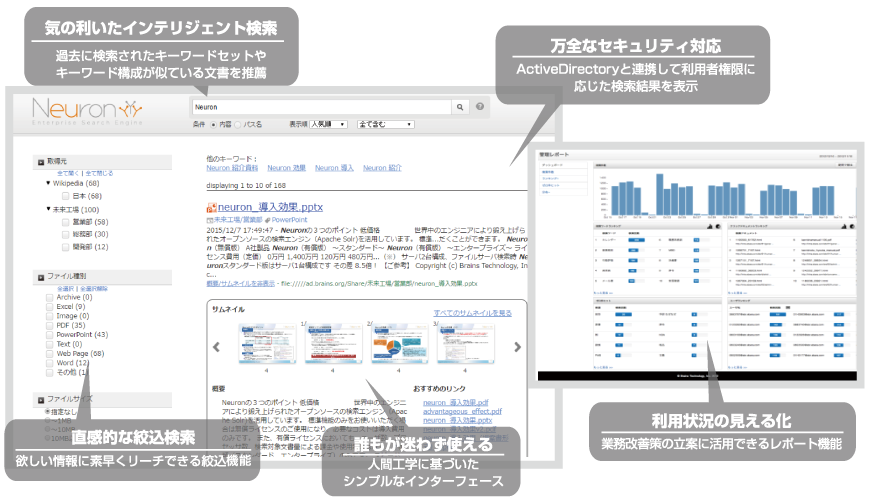Click the clip icon before PowerPoint label
Viewport: 870px width, 500px height.
[x=267, y=220]
